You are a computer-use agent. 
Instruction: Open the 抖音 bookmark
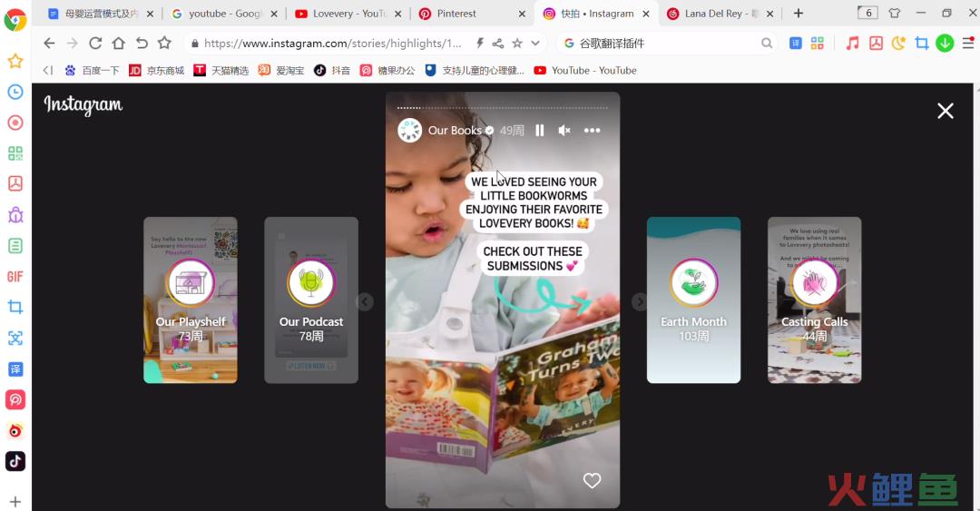click(332, 71)
